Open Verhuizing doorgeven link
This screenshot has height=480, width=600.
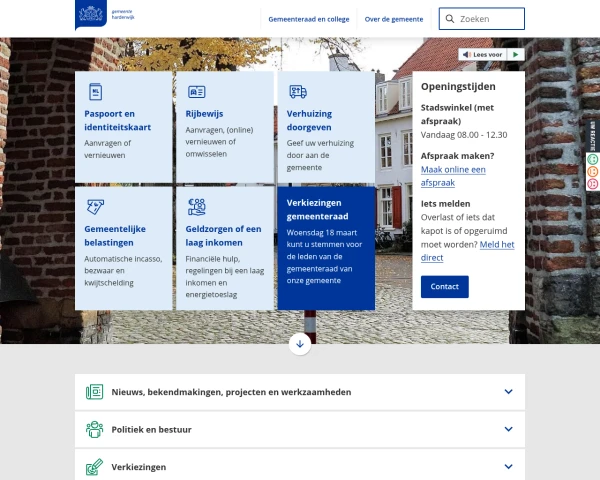[309, 121]
